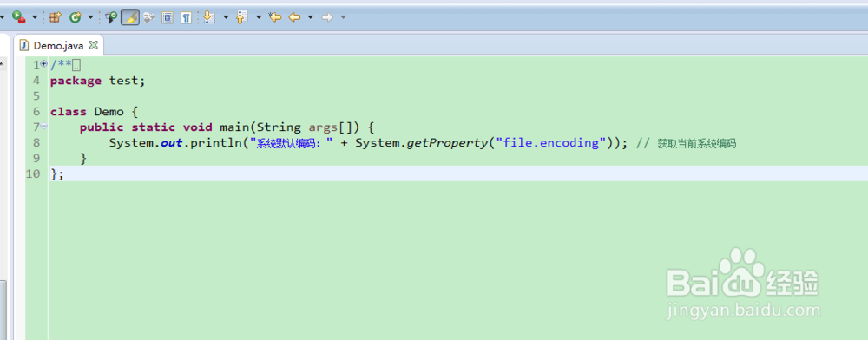868x340 pixels.
Task: Click the Previous Annotation up-arrow icon
Action: [x=241, y=17]
